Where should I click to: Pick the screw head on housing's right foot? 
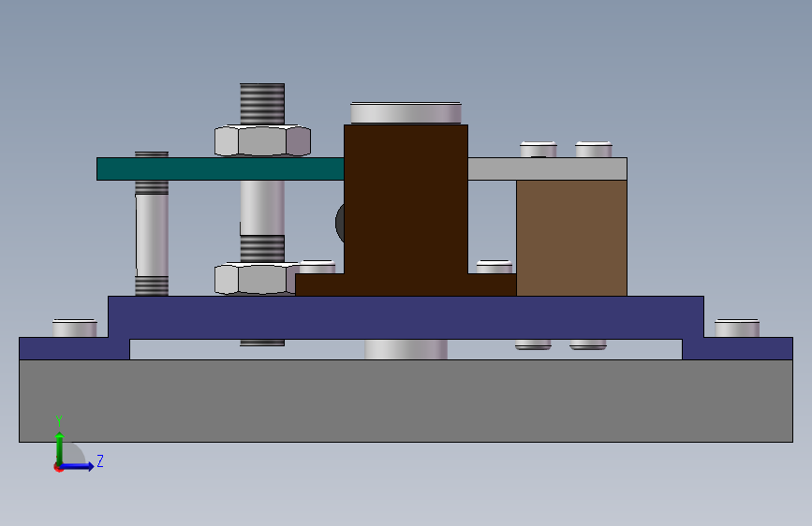coord(494,267)
